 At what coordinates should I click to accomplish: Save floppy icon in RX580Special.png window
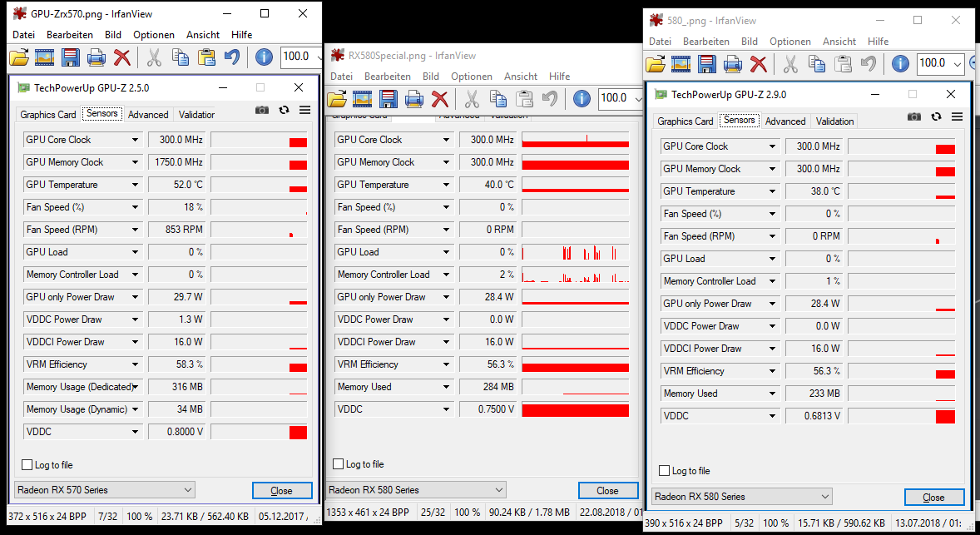[x=389, y=99]
